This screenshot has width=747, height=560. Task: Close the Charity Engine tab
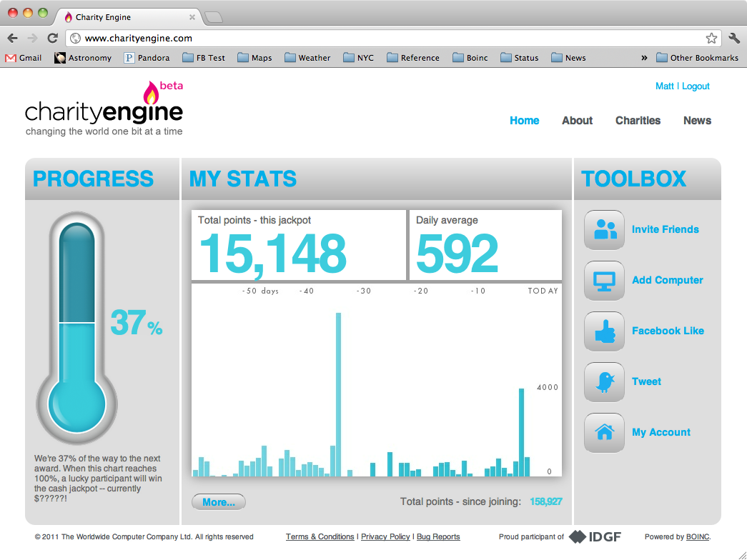coord(192,17)
